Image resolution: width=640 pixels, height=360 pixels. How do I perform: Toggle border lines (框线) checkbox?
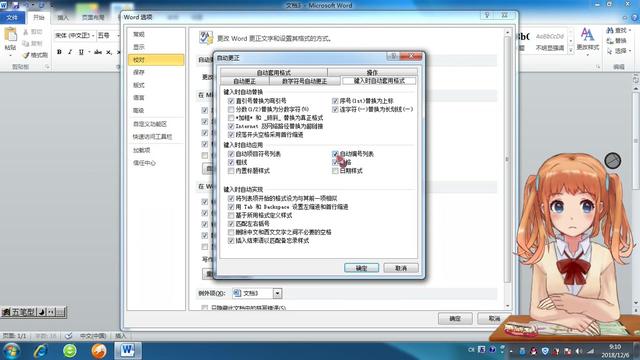point(231,162)
